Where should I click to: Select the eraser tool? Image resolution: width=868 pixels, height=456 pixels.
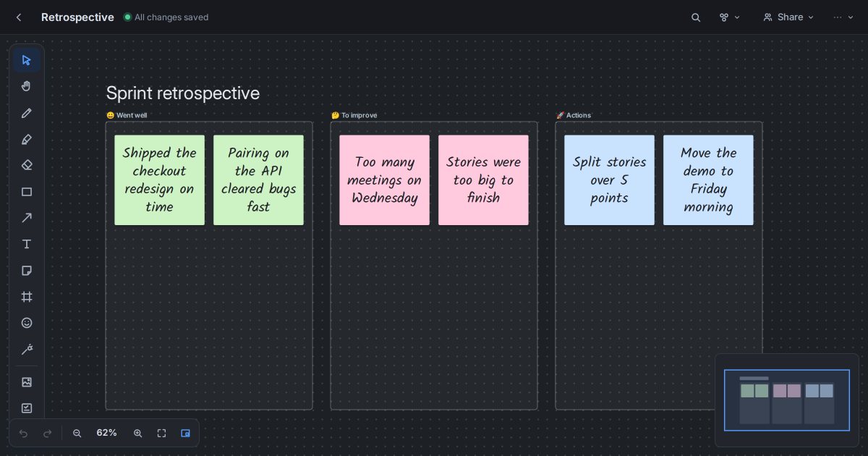[27, 165]
